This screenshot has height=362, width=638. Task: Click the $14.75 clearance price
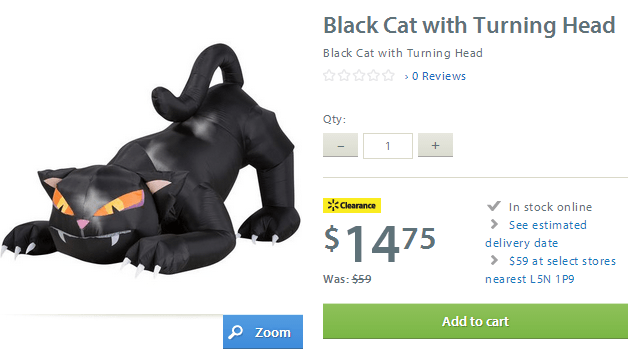pyautogui.click(x=380, y=243)
